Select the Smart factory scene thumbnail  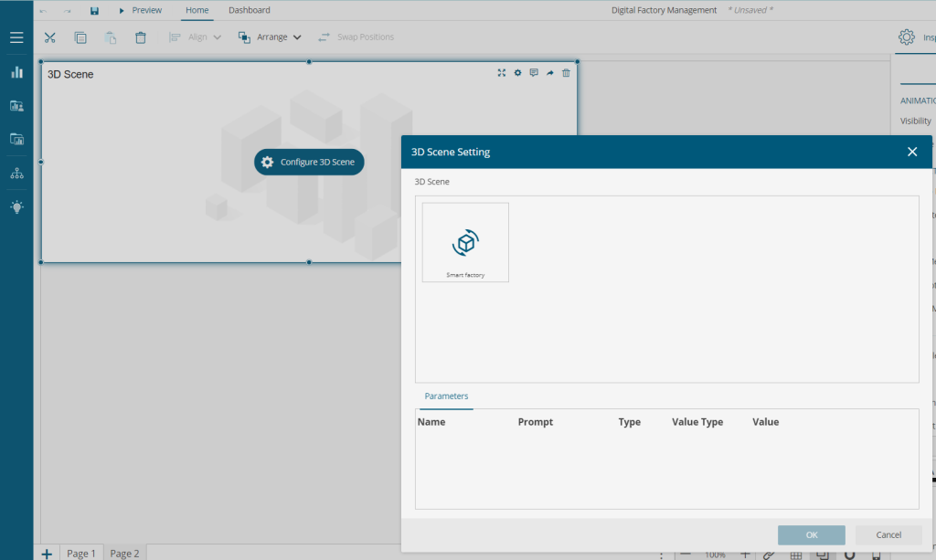point(465,243)
